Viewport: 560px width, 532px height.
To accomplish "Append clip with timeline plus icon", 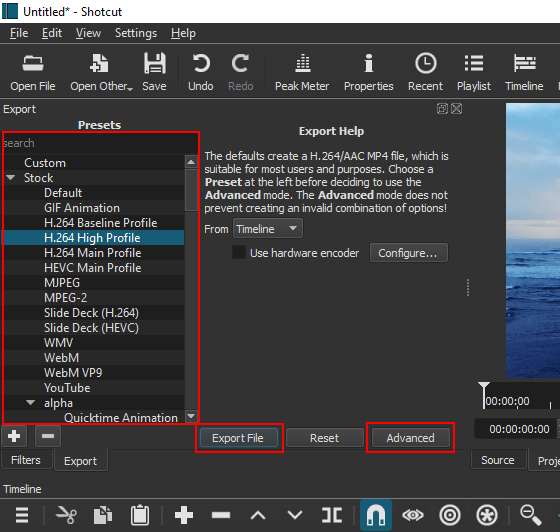I will (x=184, y=515).
